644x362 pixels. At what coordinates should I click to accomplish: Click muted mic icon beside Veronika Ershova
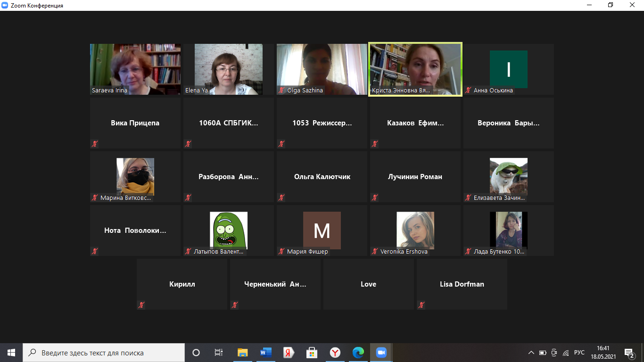click(375, 252)
